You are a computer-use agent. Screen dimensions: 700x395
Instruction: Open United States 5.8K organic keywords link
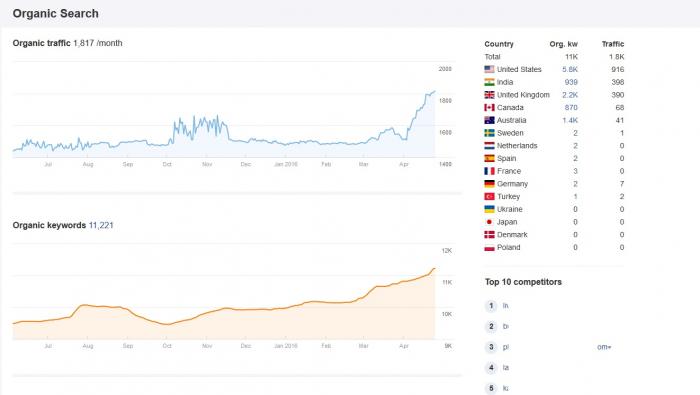click(570, 69)
